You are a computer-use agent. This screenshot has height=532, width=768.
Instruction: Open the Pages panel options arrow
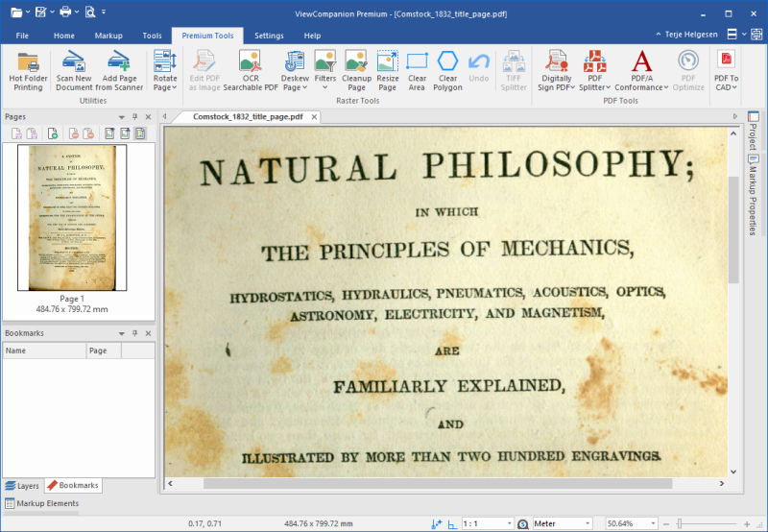[122, 117]
